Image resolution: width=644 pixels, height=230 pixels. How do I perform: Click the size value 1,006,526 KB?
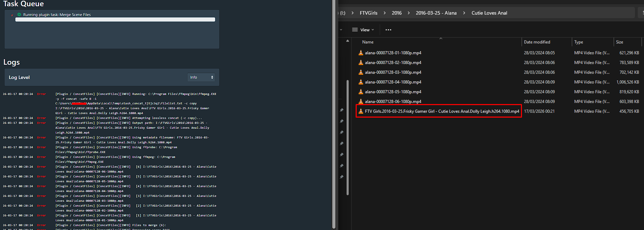[628, 82]
